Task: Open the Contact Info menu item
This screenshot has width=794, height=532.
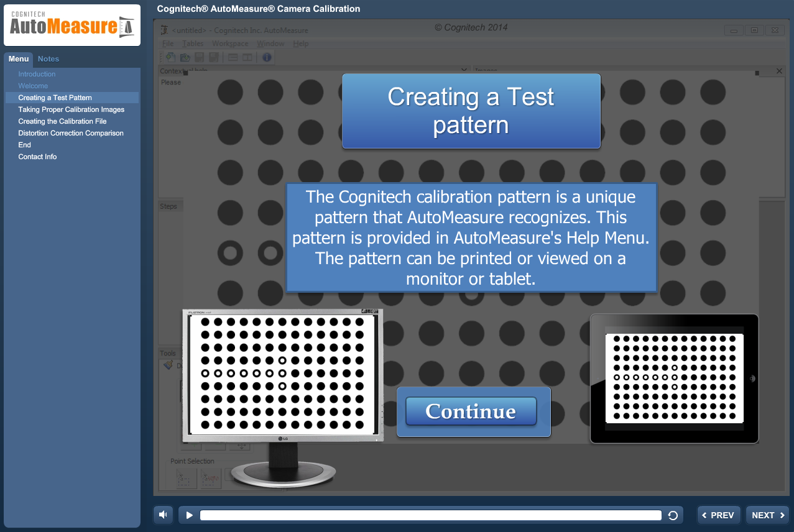Action: tap(37, 157)
